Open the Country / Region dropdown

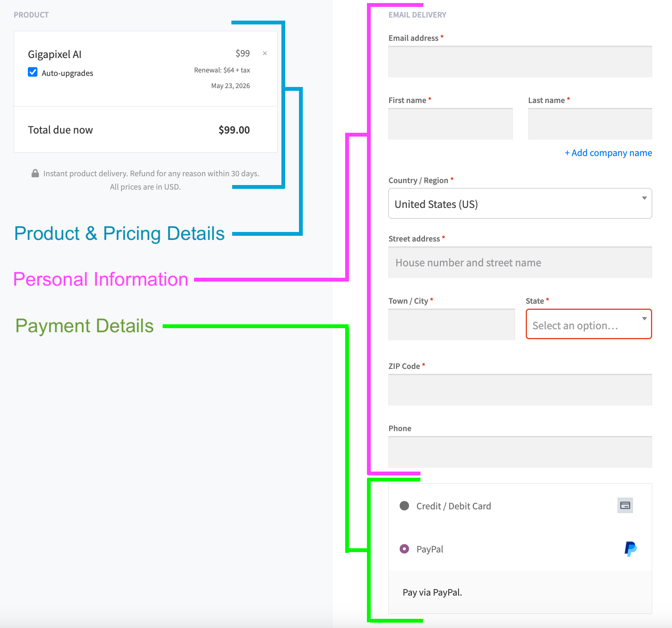point(520,203)
